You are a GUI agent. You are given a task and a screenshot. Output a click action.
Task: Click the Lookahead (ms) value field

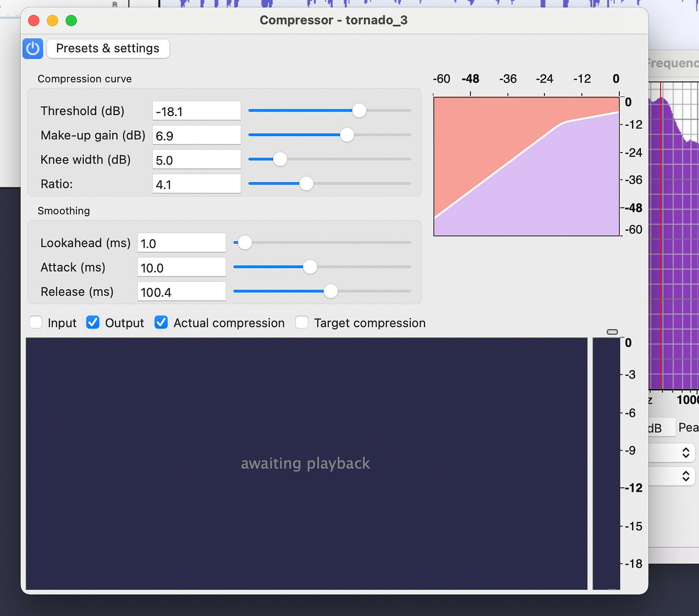(x=181, y=243)
